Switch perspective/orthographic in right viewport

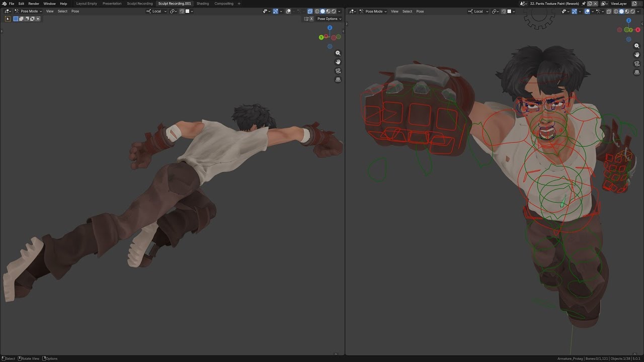pos(637,72)
